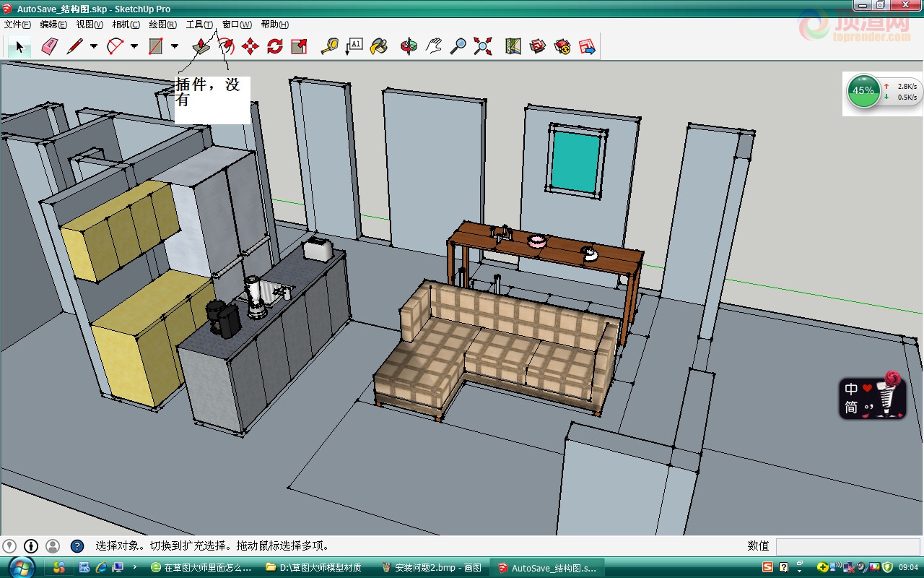Open the 相机(C) menu

point(126,25)
